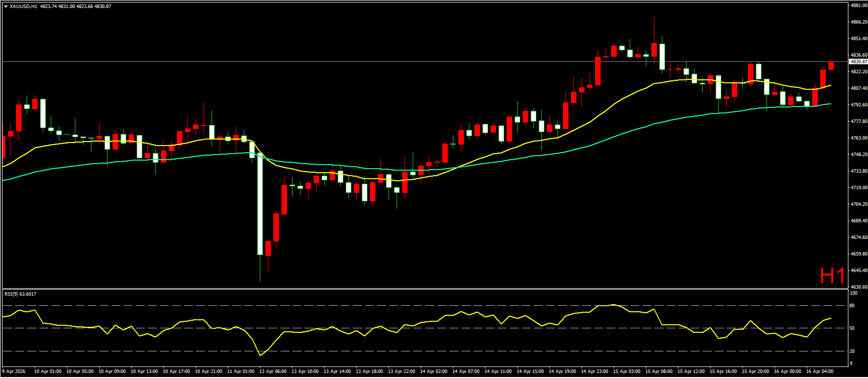
Task: Click the 13 Apr 06:00 time label
Action: 274,371
